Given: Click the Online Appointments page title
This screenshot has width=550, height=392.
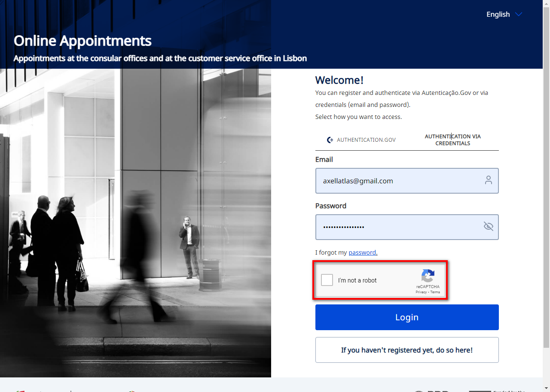Looking at the screenshot, I should click(x=82, y=41).
